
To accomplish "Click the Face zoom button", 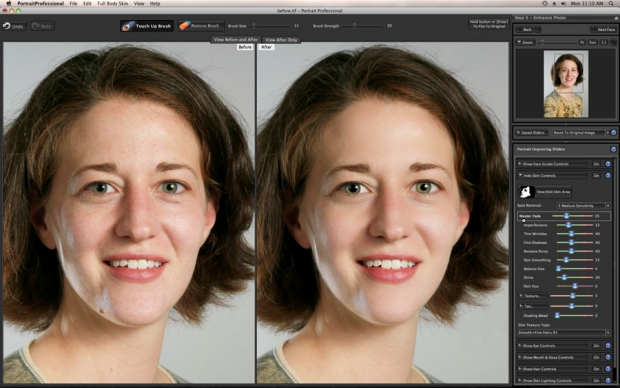I will point(592,42).
